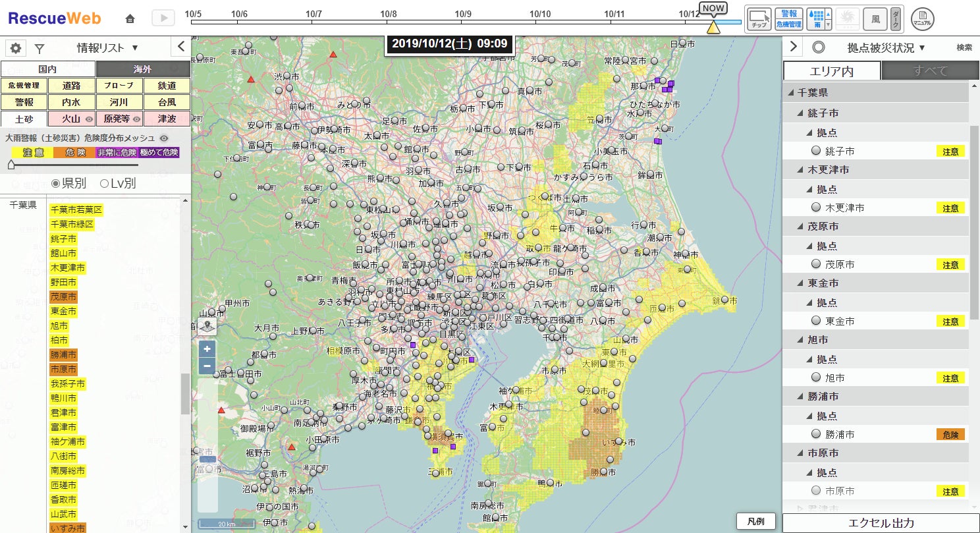Go to the RescueWeb home icon

click(130, 18)
